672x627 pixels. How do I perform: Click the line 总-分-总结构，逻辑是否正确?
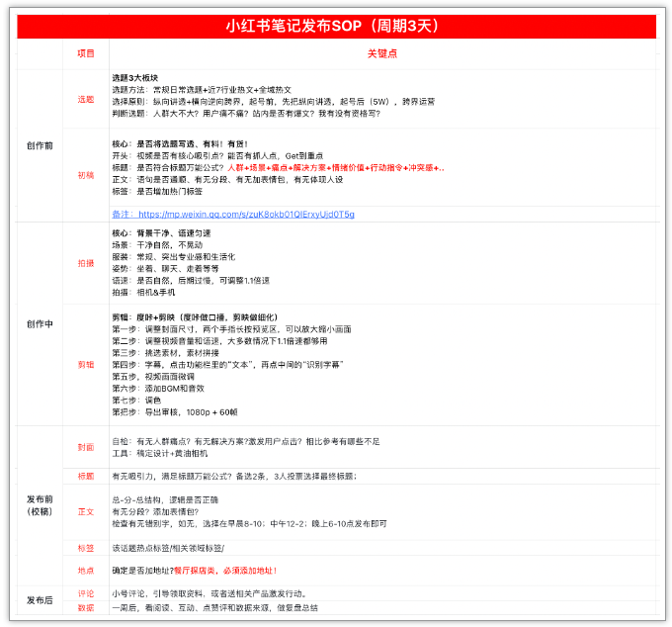tap(165, 500)
